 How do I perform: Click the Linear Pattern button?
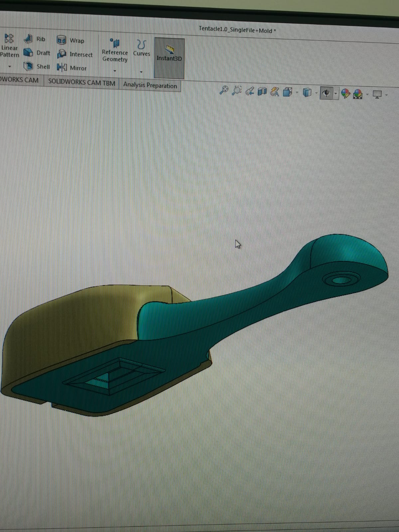click(9, 47)
